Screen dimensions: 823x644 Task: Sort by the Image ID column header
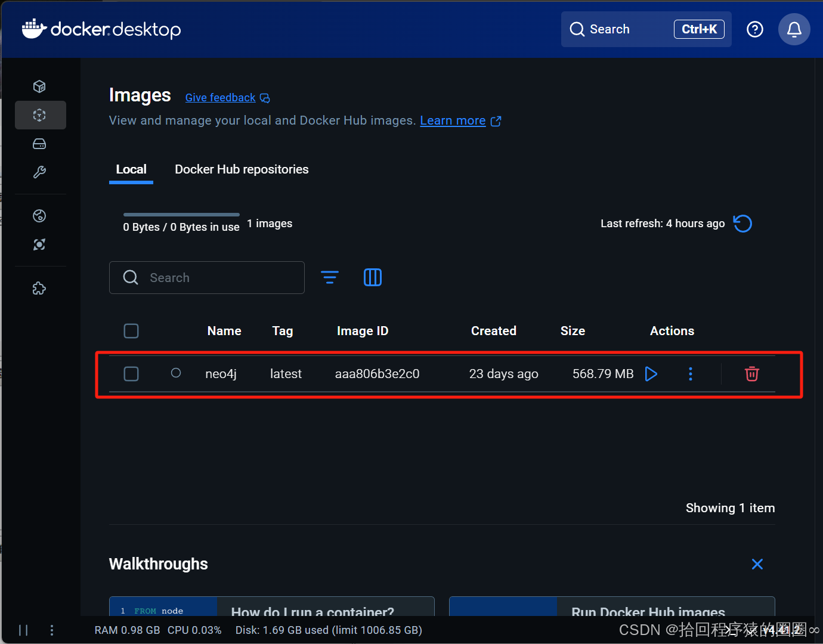click(x=363, y=331)
